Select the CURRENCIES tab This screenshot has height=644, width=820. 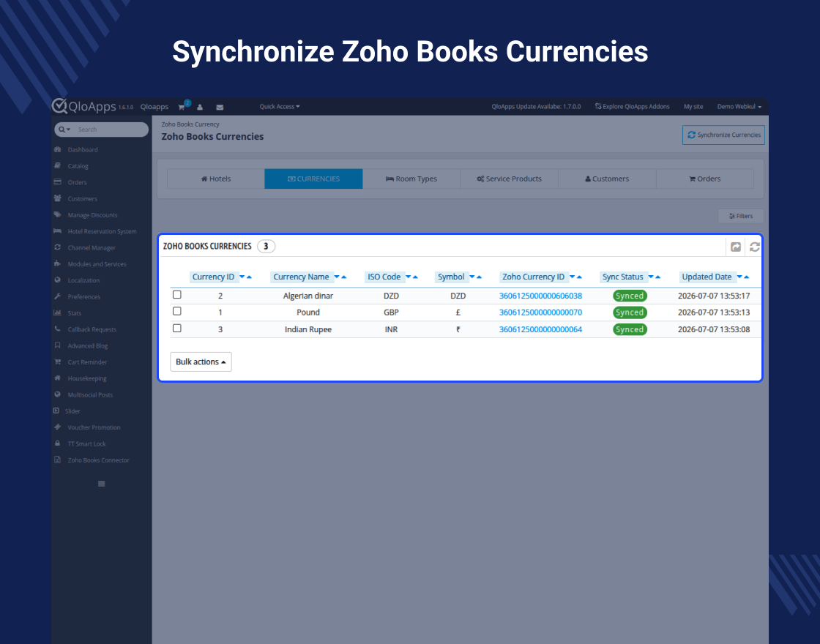(x=314, y=179)
